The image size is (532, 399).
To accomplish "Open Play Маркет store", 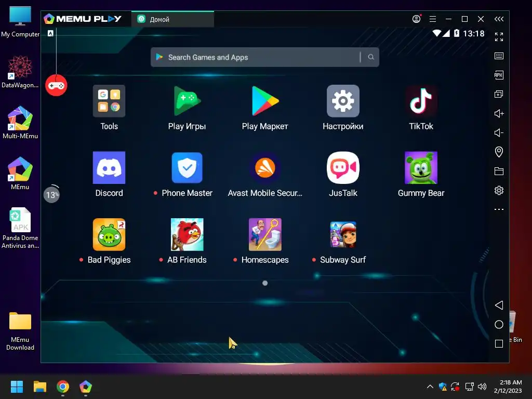I will (x=265, y=101).
